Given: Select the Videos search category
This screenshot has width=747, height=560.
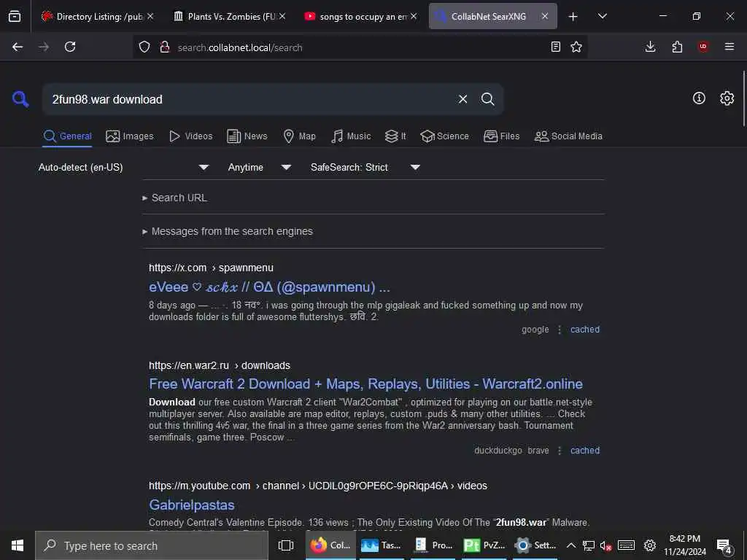Looking at the screenshot, I should [191, 136].
